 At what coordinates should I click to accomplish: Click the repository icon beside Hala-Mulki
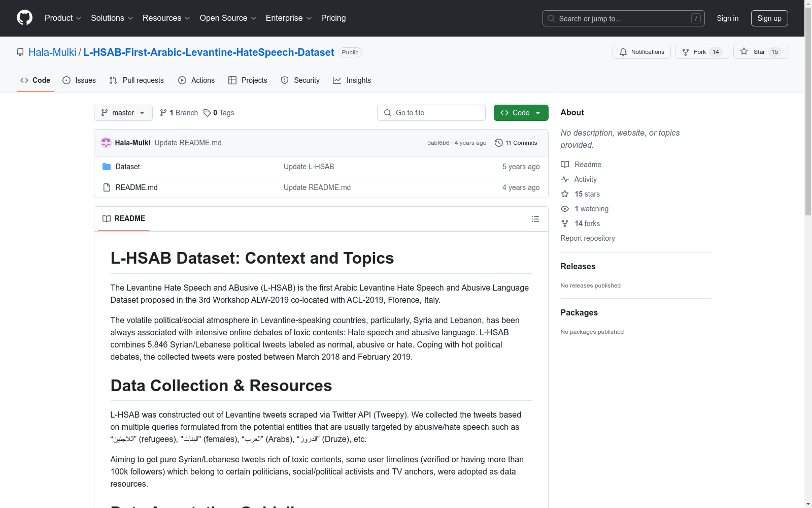[20, 52]
